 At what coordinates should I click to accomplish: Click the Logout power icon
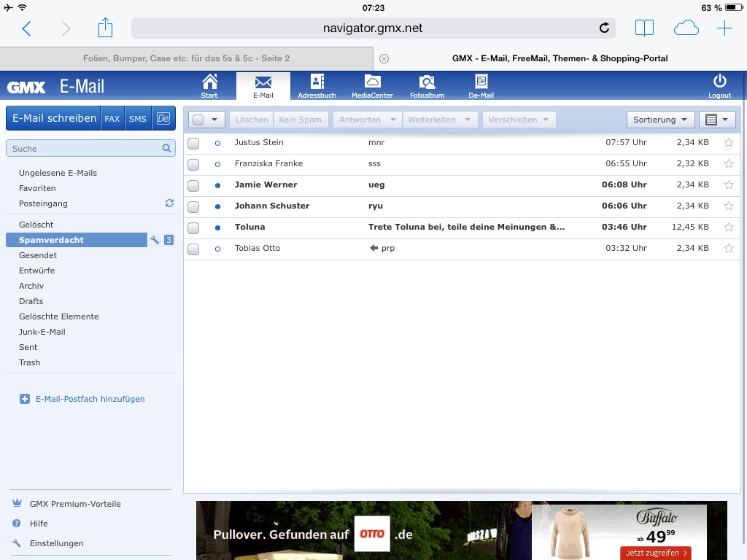pyautogui.click(x=719, y=85)
